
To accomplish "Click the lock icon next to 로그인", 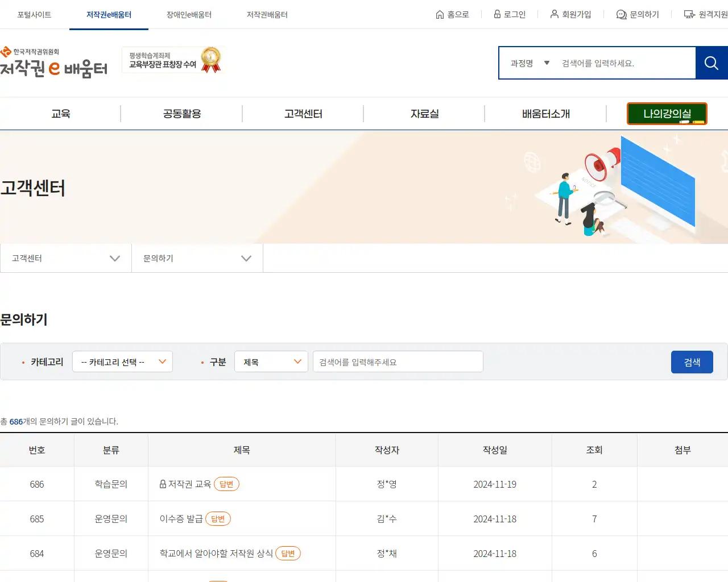I will [x=497, y=14].
